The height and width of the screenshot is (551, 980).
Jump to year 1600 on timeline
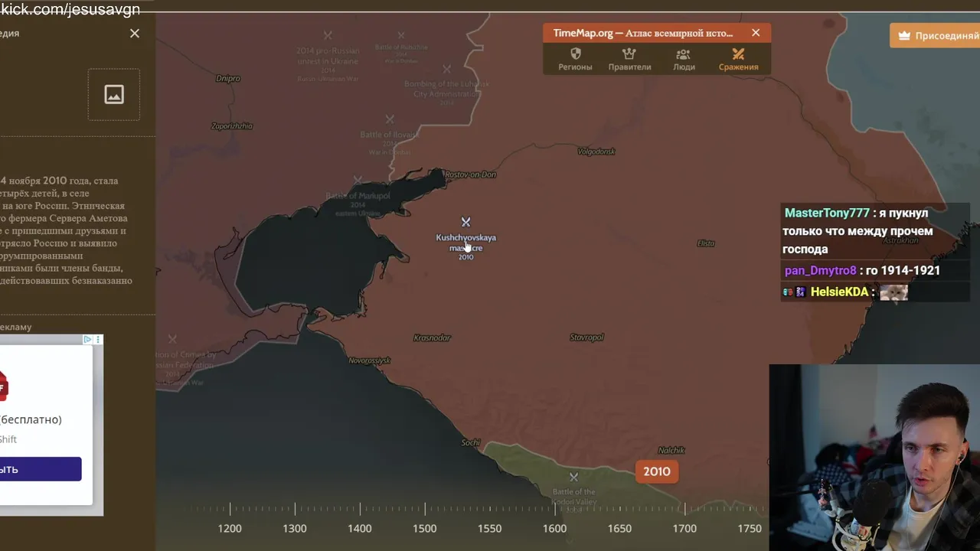[555, 528]
